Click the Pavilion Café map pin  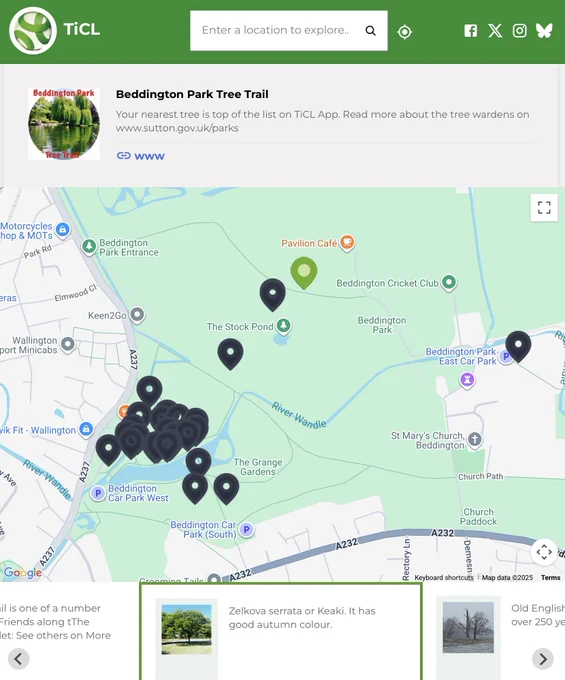[347, 242]
